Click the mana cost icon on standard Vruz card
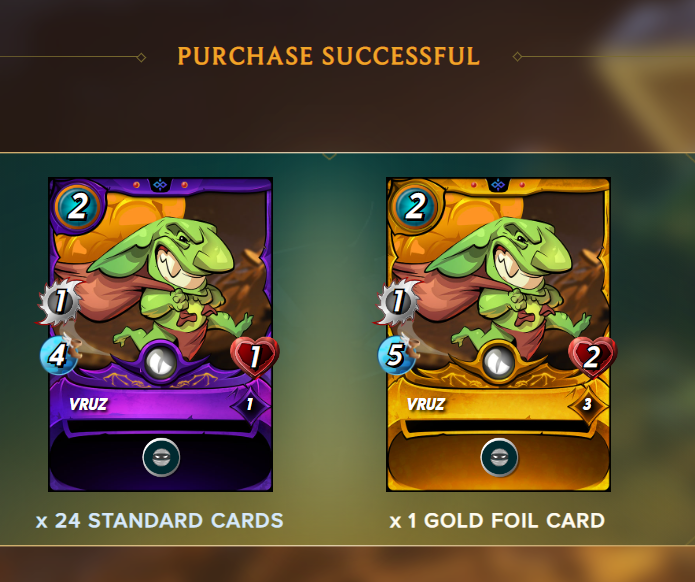Viewport: 695px width, 582px height. [x=78, y=207]
